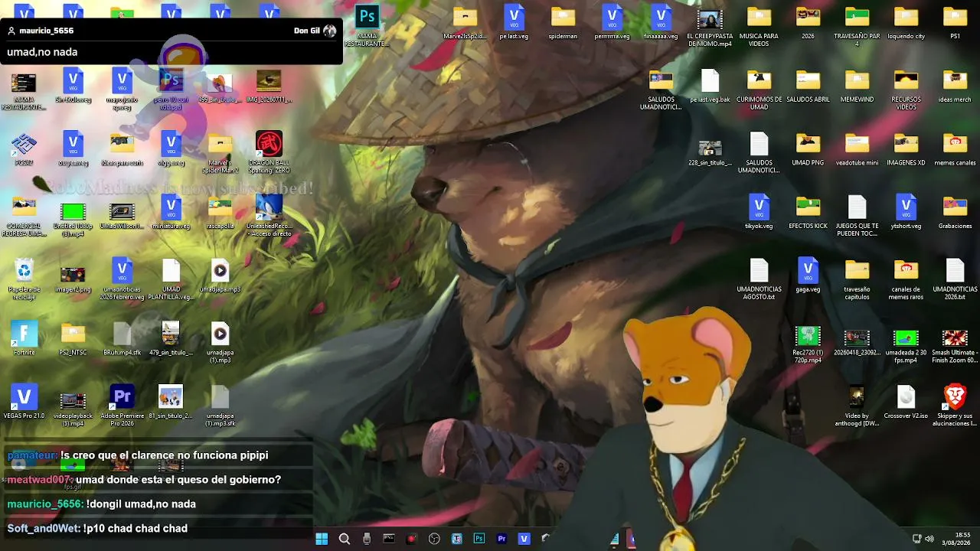Open VEGAS Pro from the taskbar
This screenshot has height=551, width=980.
[x=524, y=539]
